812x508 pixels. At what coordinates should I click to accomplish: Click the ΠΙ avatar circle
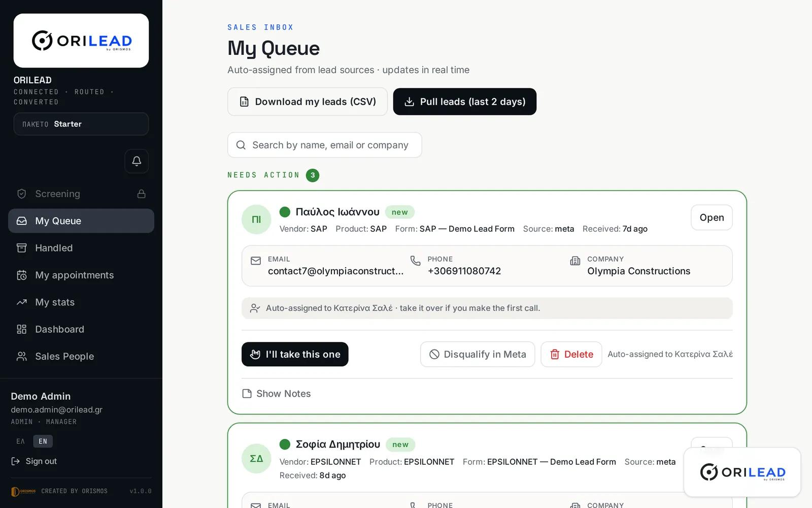pos(256,219)
